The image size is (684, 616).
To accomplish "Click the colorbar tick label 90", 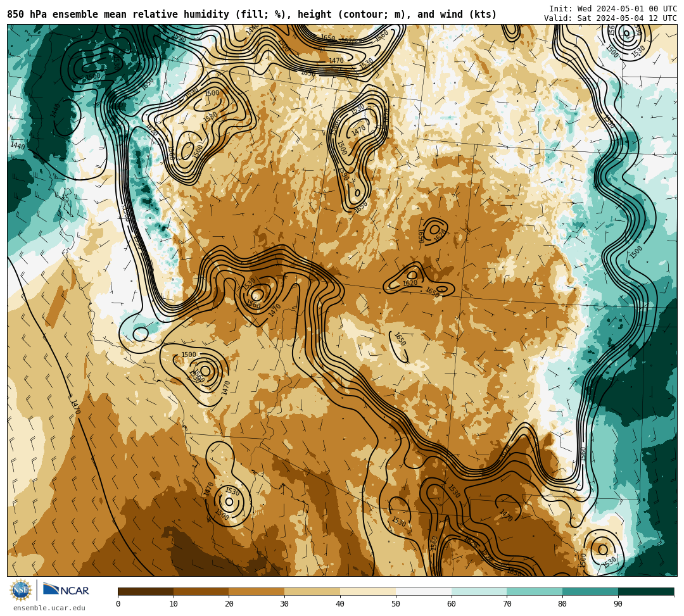I will 618,604.
